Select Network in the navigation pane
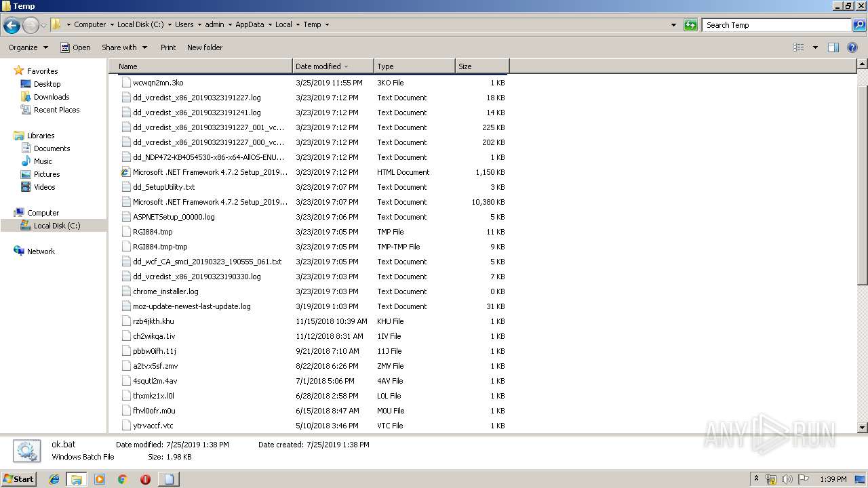Viewport: 868px width, 488px height. pyautogui.click(x=41, y=251)
